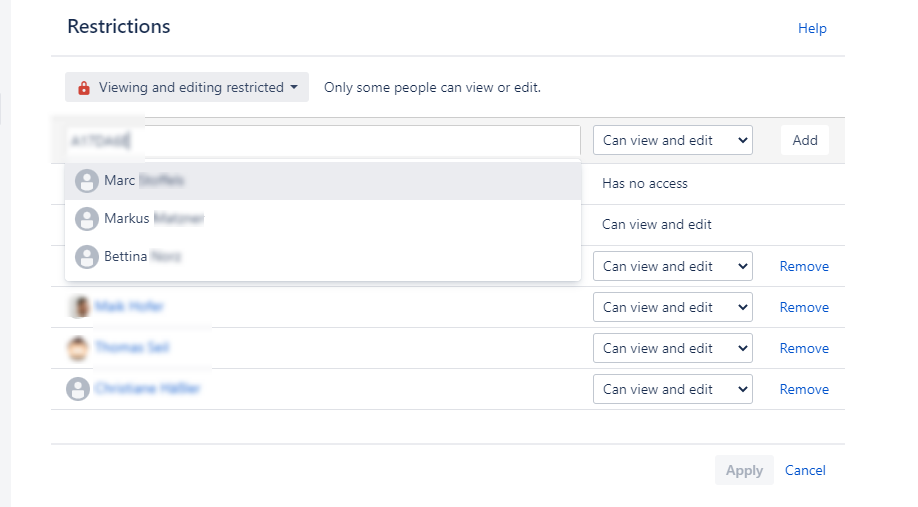Click the avatar icon next to Marc

(87, 180)
